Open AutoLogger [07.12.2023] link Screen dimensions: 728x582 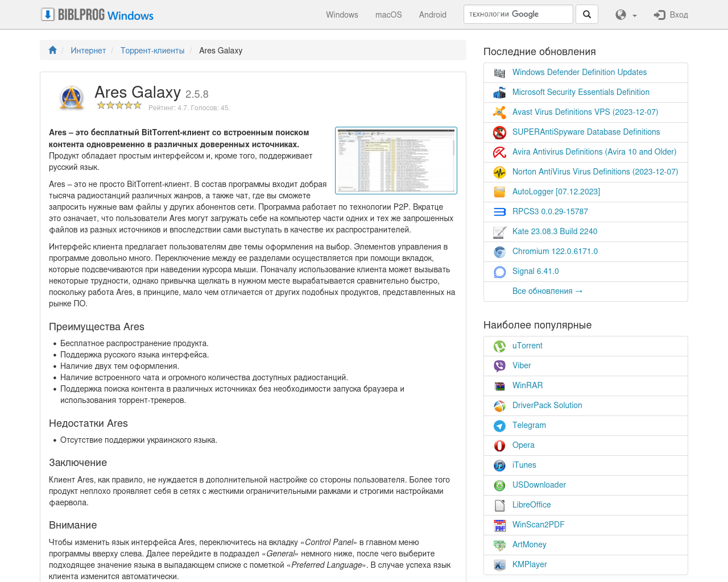(556, 192)
